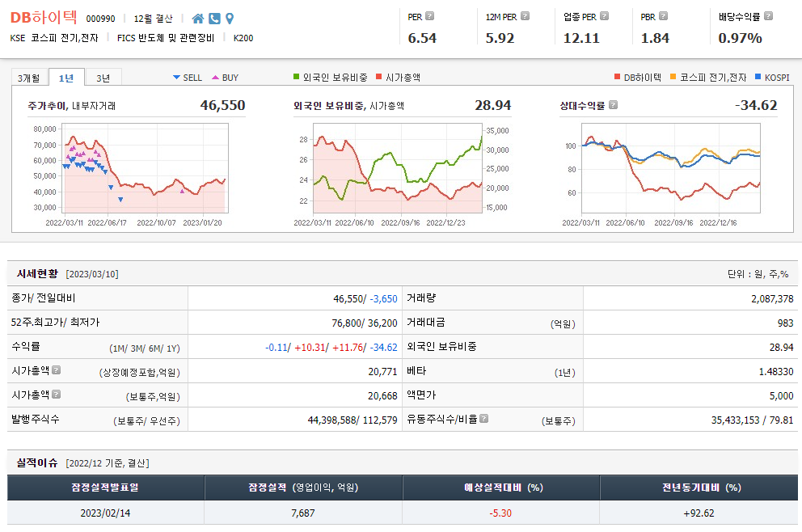Click the stock code 000990
Image resolution: width=802 pixels, height=532 pixels.
(x=101, y=19)
